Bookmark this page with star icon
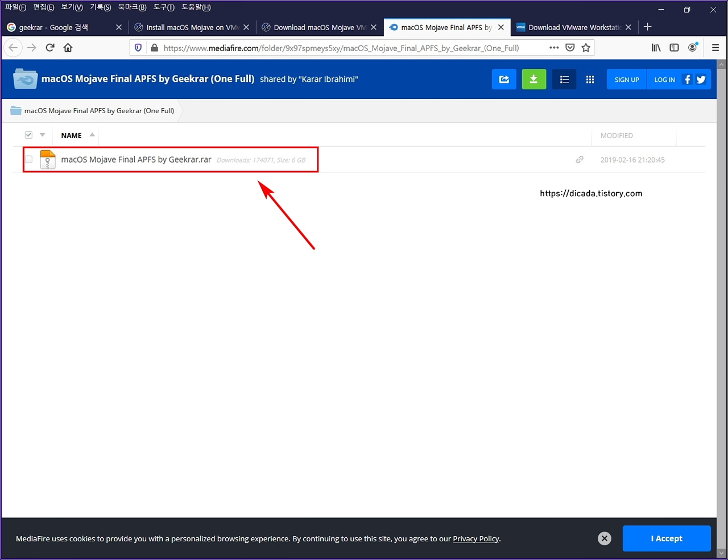 tap(586, 48)
